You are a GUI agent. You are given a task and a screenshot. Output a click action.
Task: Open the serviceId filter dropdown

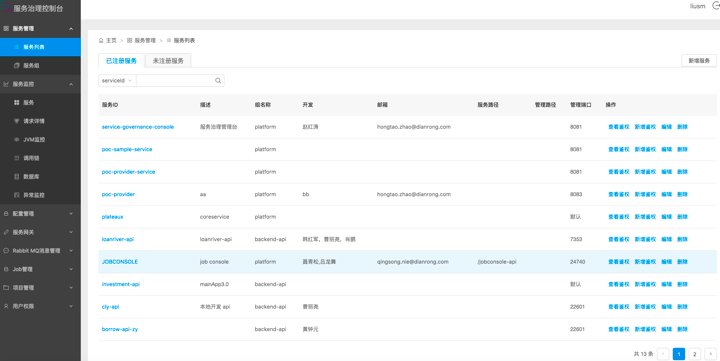tap(117, 80)
